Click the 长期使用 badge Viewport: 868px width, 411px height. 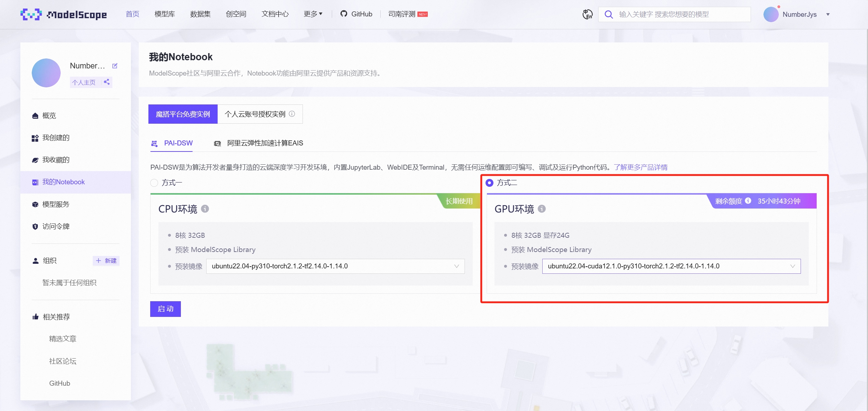click(459, 201)
